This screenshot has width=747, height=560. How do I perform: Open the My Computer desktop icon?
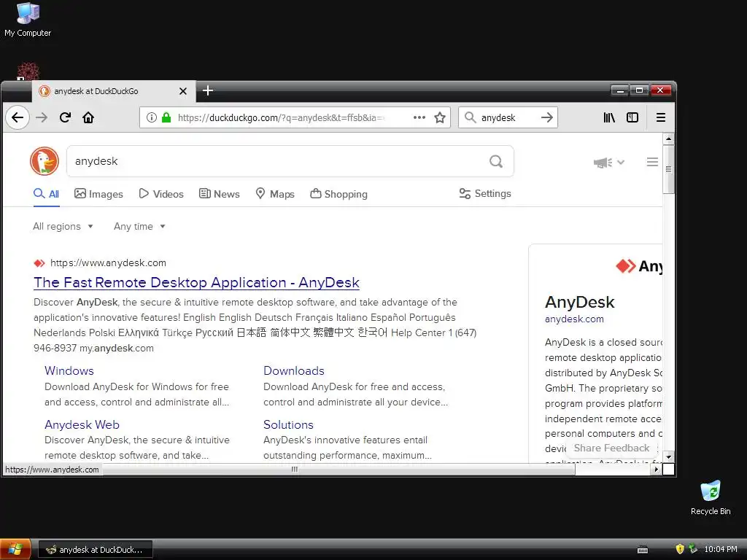[x=28, y=20]
